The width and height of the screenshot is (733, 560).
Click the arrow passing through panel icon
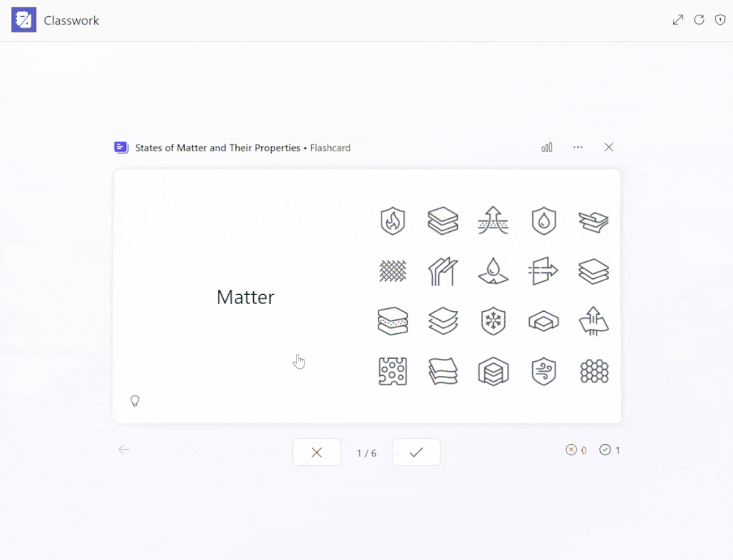pos(544,271)
